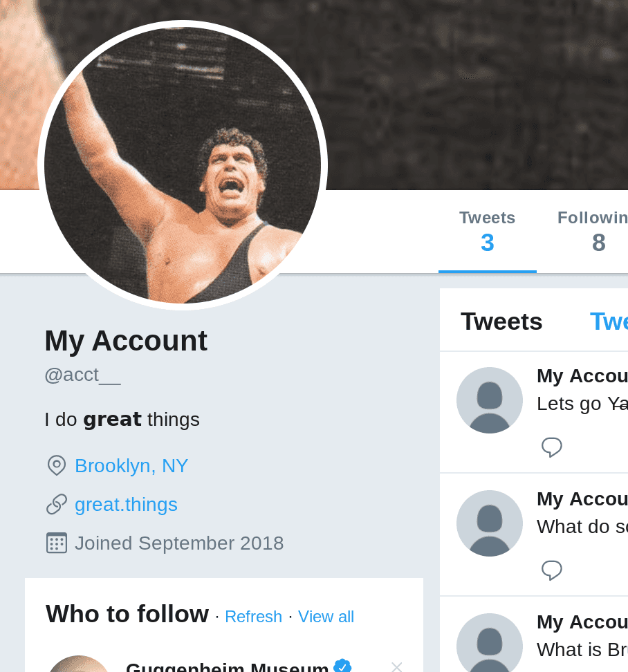Click the reply icon on the 'Lets go' tweet
Screen dimensions: 628x672
[551, 447]
